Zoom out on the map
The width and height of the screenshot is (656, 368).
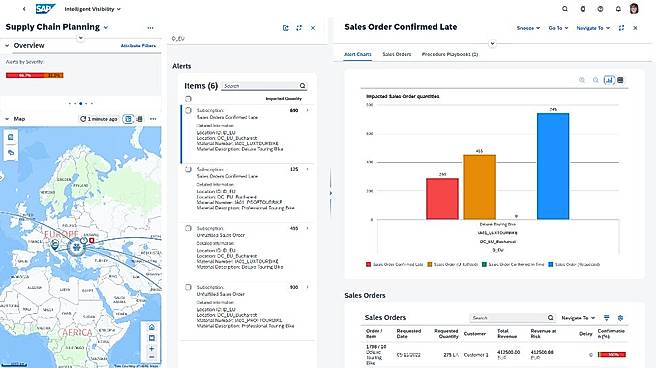coord(151,357)
